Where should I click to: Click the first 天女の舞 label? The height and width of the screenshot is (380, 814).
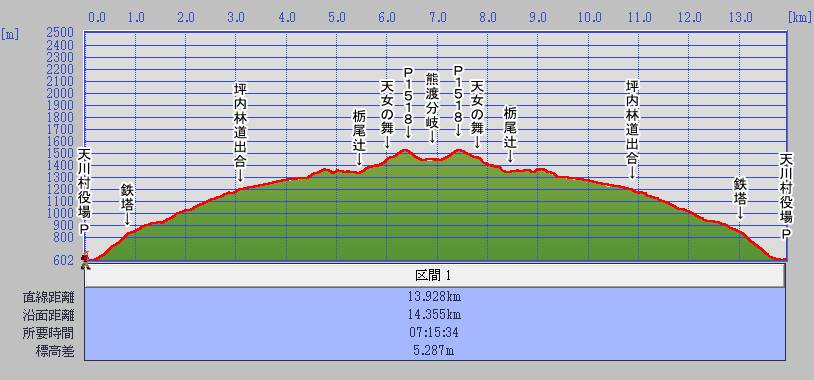pyautogui.click(x=387, y=114)
